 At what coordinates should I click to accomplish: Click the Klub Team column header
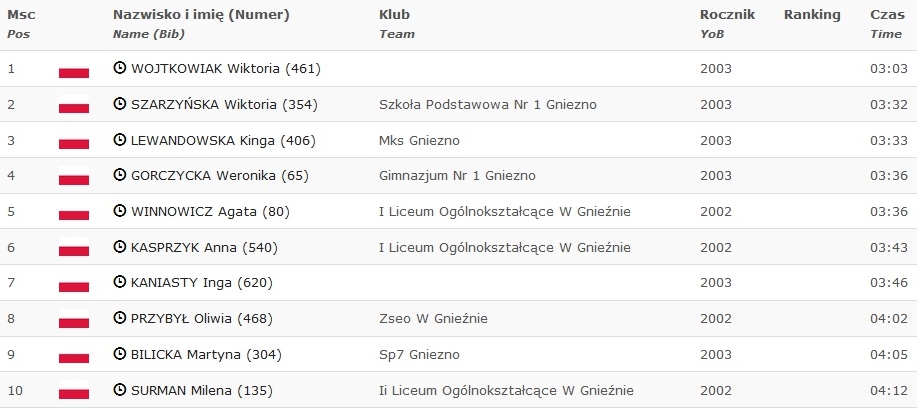[397, 24]
